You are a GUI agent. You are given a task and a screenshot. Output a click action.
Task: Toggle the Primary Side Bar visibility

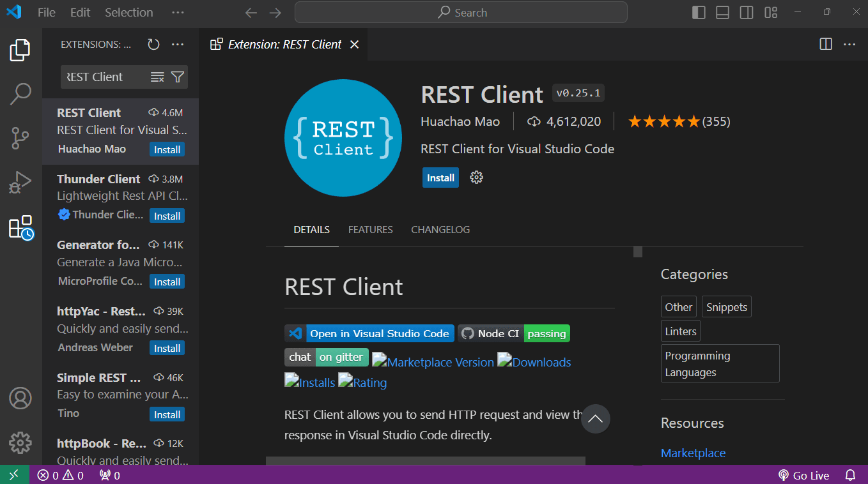coord(698,12)
